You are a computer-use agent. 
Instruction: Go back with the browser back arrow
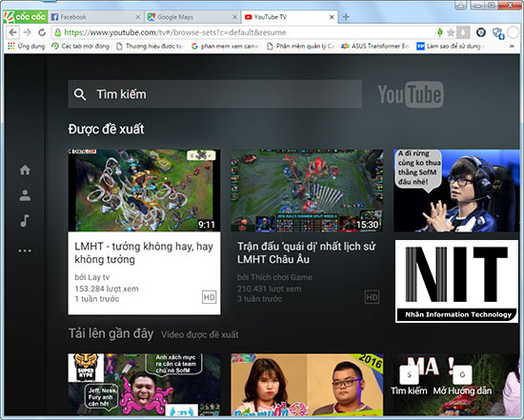[13, 32]
